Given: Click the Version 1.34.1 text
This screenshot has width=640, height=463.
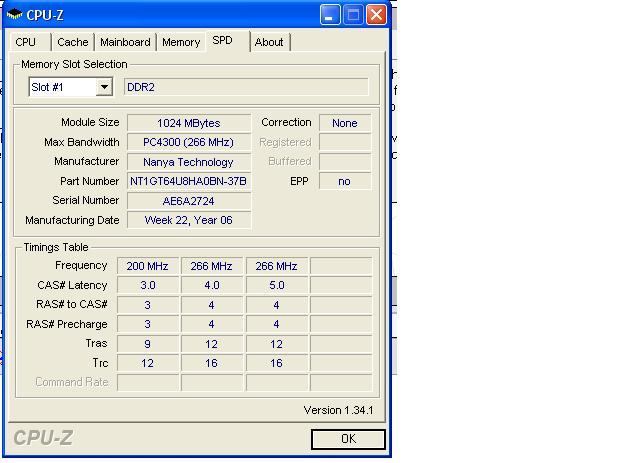Looking at the screenshot, I should tap(338, 410).
